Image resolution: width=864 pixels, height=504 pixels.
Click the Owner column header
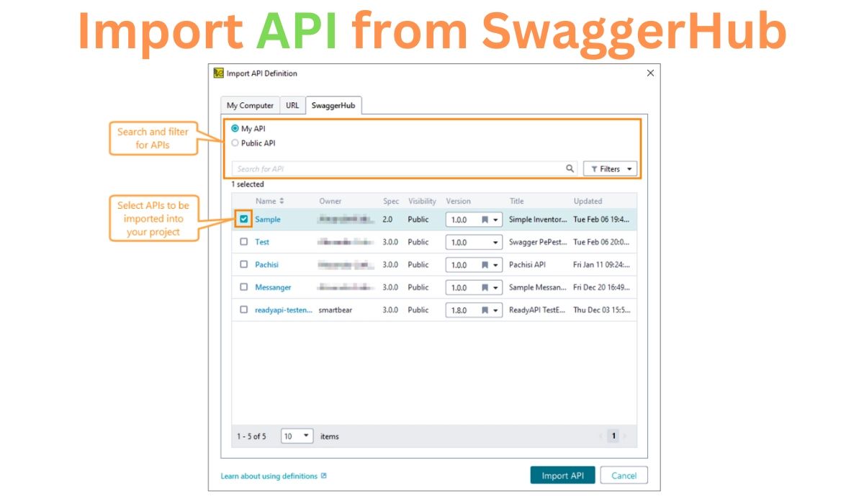click(x=330, y=201)
